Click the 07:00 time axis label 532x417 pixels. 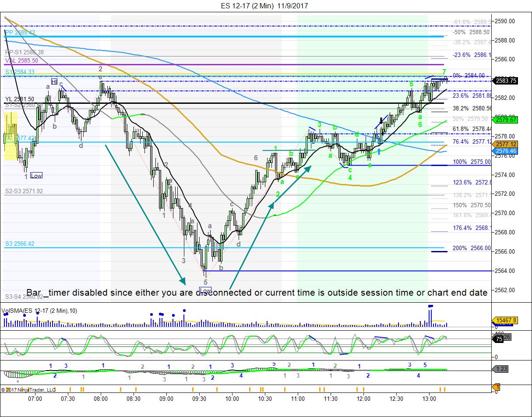[x=35, y=399]
